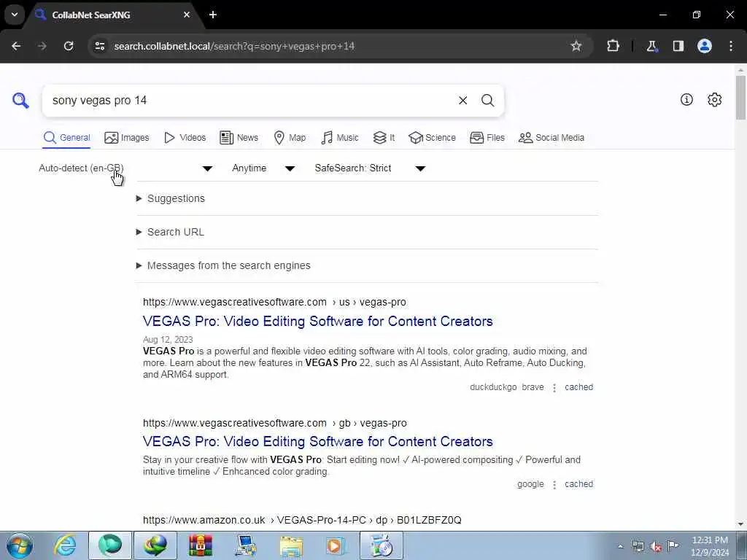747x560 pixels.
Task: Open the Chrome profile avatar
Action: 705,46
